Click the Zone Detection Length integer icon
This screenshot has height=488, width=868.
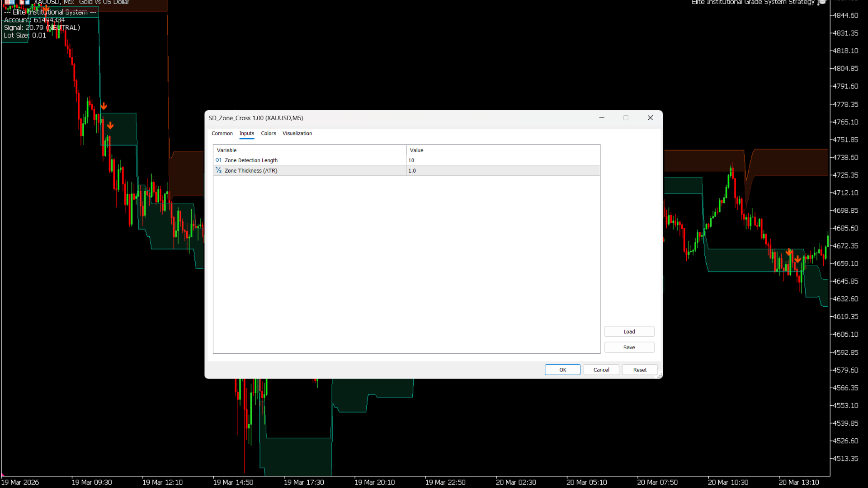218,160
